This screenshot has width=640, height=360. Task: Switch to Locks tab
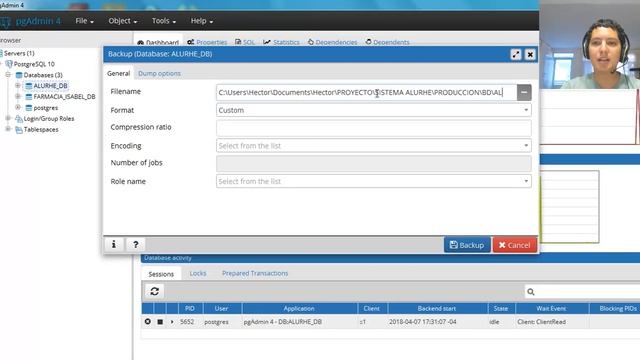click(x=198, y=273)
